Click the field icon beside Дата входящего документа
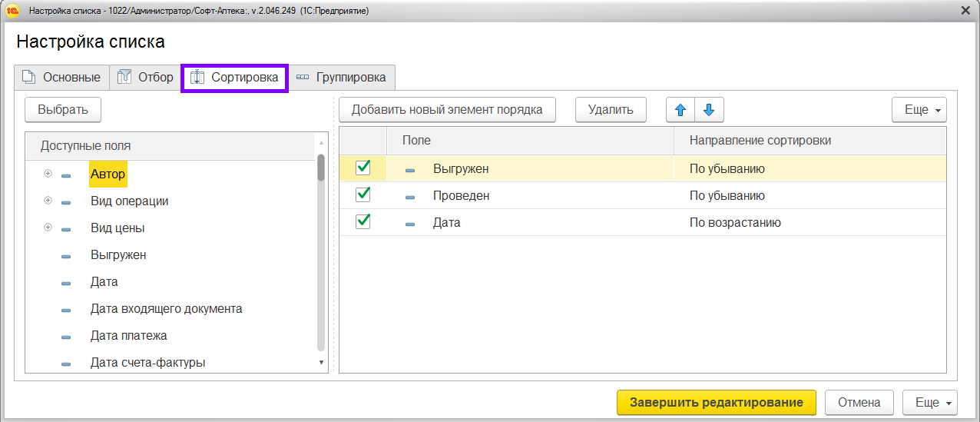This screenshot has height=422, width=980. click(x=66, y=310)
